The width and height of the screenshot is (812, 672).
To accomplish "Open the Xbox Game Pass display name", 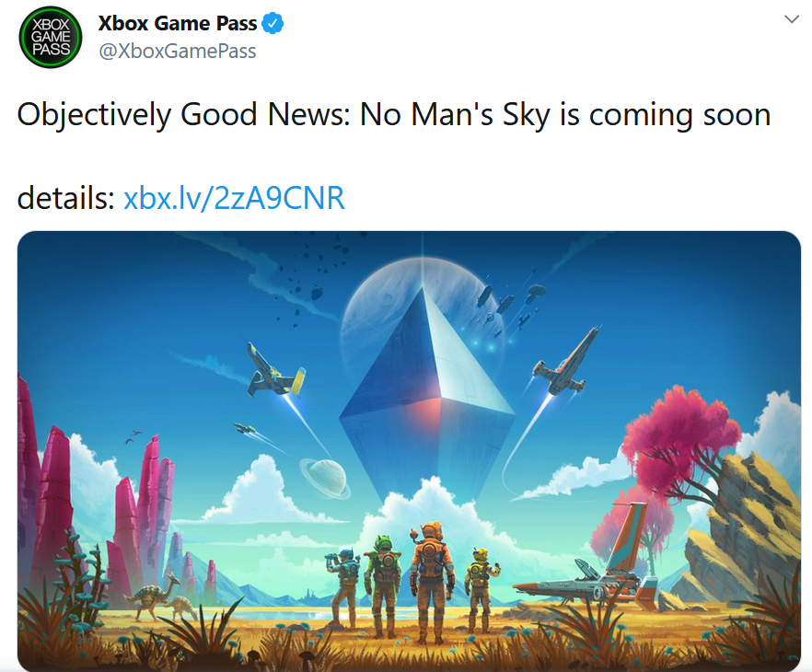I will (x=177, y=23).
